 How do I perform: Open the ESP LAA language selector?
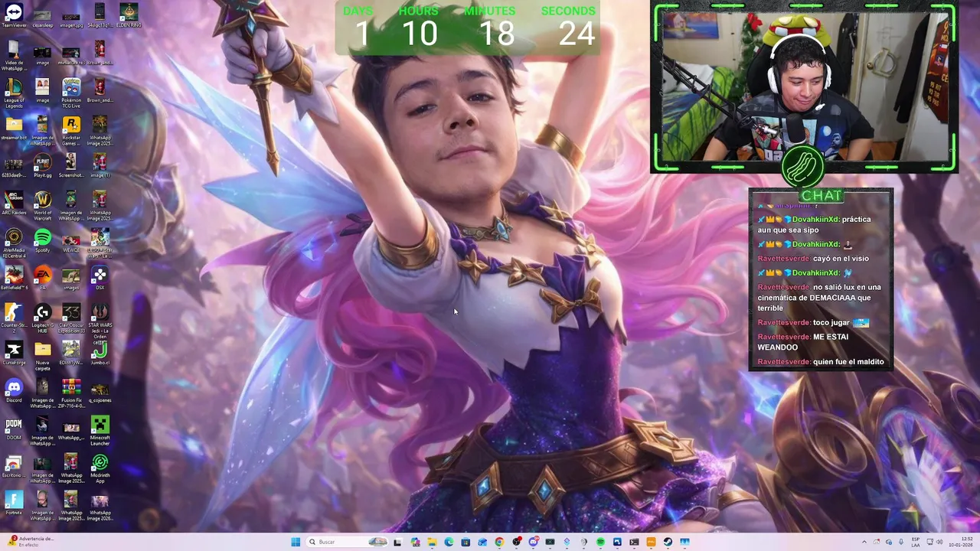[916, 542]
